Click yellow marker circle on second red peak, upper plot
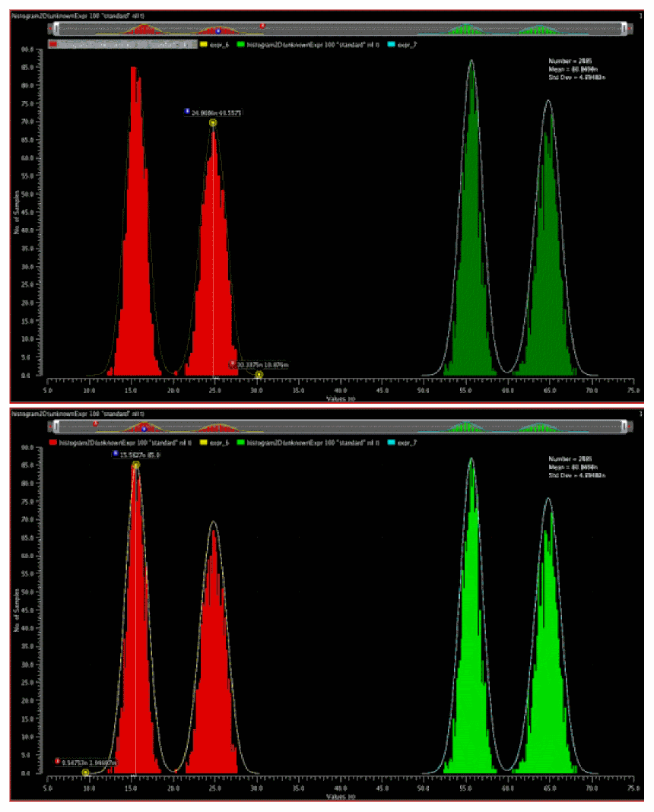 213,122
